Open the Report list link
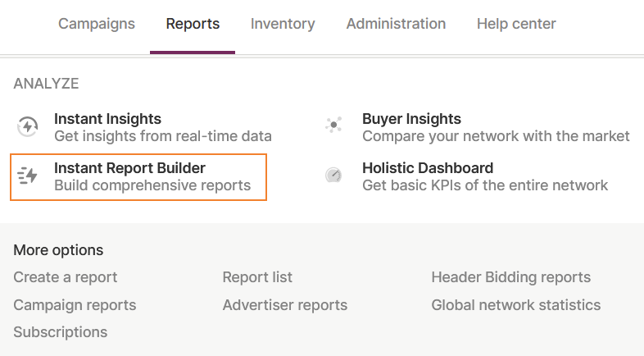The image size is (644, 356). point(257,277)
